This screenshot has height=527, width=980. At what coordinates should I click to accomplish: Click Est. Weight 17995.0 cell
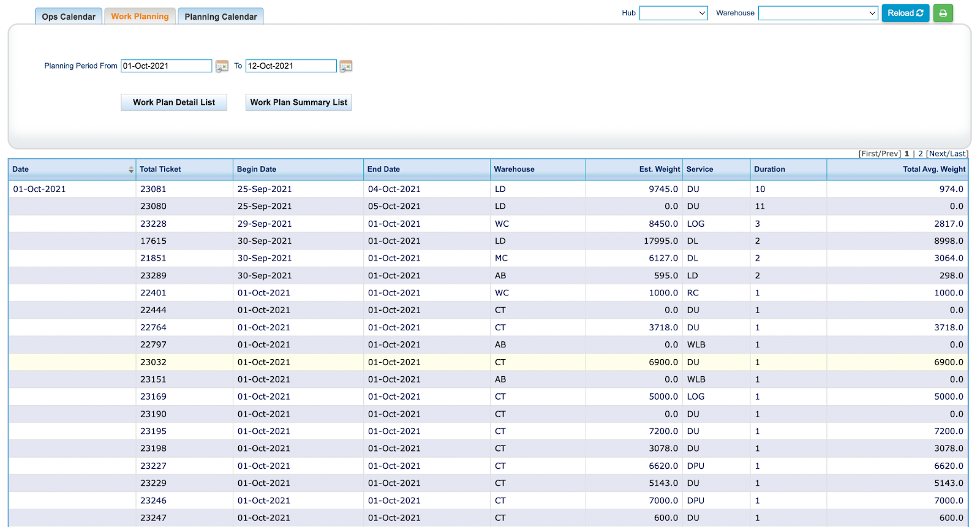(x=661, y=241)
